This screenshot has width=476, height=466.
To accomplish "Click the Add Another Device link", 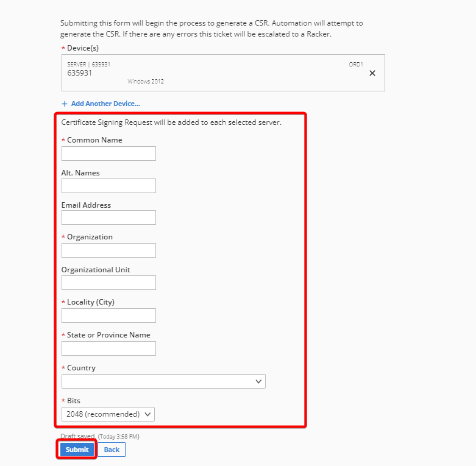I will [x=105, y=104].
